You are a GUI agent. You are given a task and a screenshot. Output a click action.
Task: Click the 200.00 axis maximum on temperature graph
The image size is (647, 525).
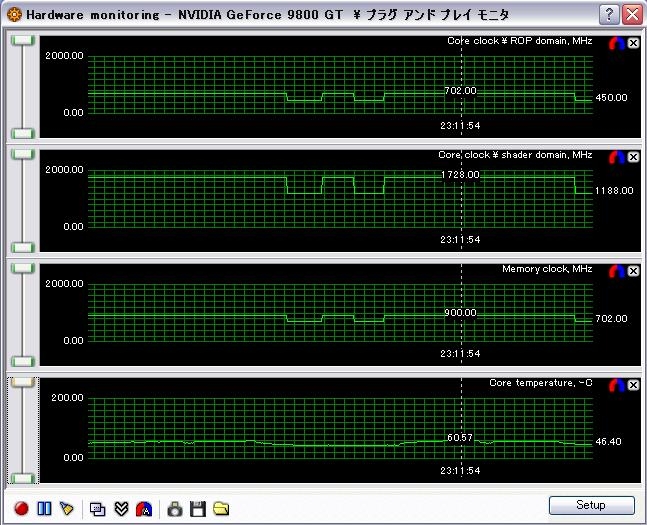tap(67, 397)
